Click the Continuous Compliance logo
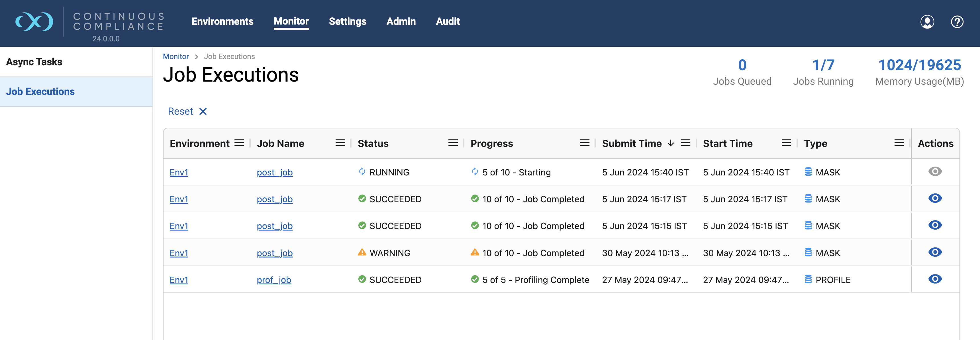The image size is (980, 340). pyautogui.click(x=34, y=22)
